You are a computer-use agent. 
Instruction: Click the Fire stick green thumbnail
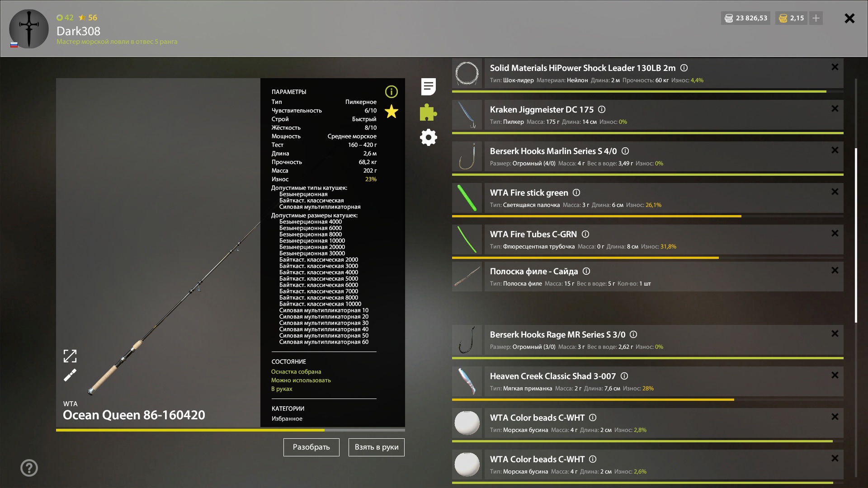[467, 198]
